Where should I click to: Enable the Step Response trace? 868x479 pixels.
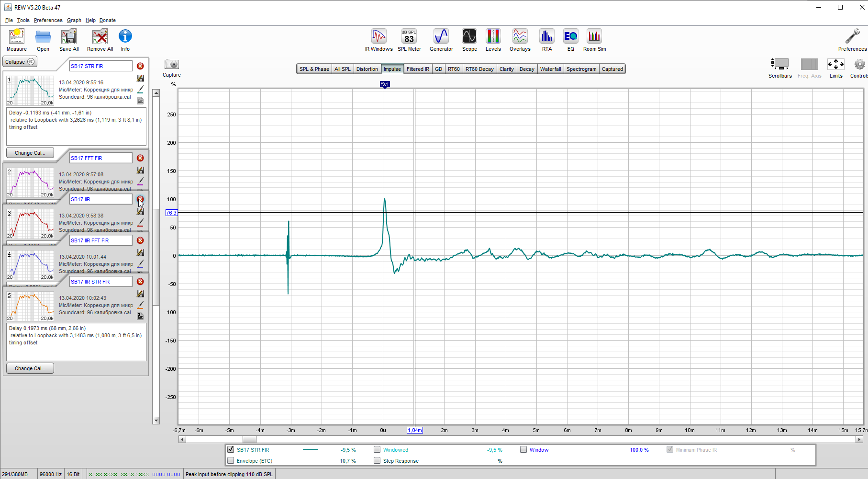[377, 461]
